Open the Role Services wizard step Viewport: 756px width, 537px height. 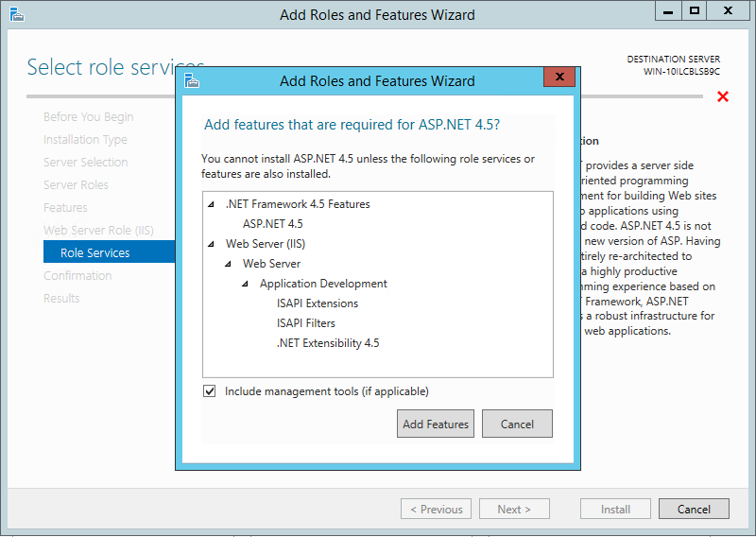[94, 252]
